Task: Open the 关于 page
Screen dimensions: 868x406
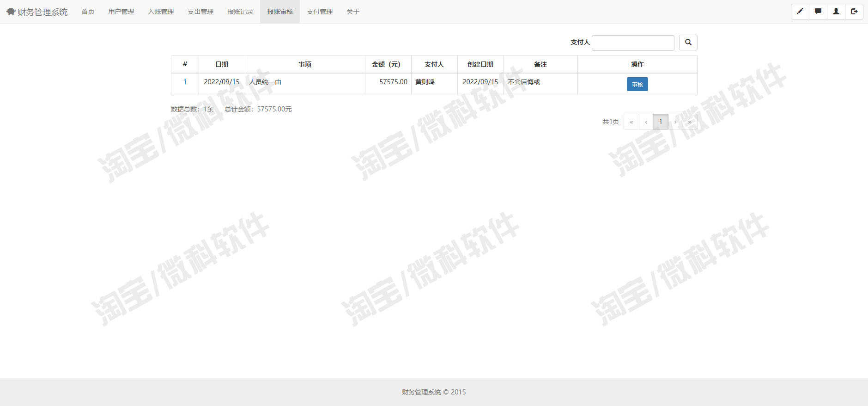Action: pyautogui.click(x=353, y=12)
